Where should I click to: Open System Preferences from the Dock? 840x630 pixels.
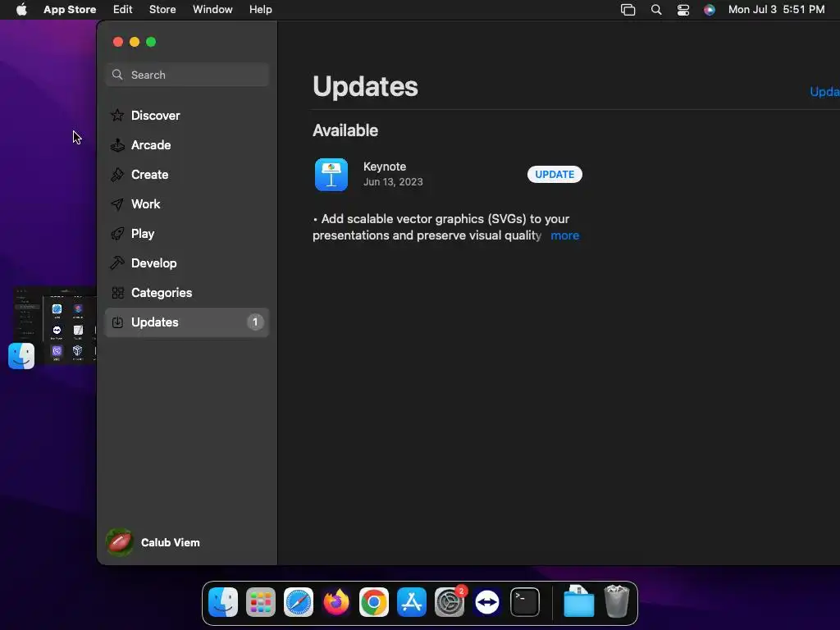(x=450, y=602)
